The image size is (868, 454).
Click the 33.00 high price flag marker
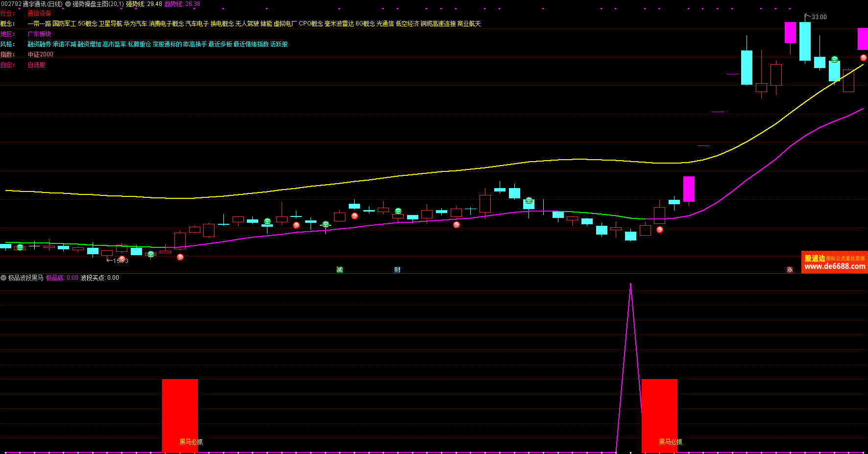(816, 17)
